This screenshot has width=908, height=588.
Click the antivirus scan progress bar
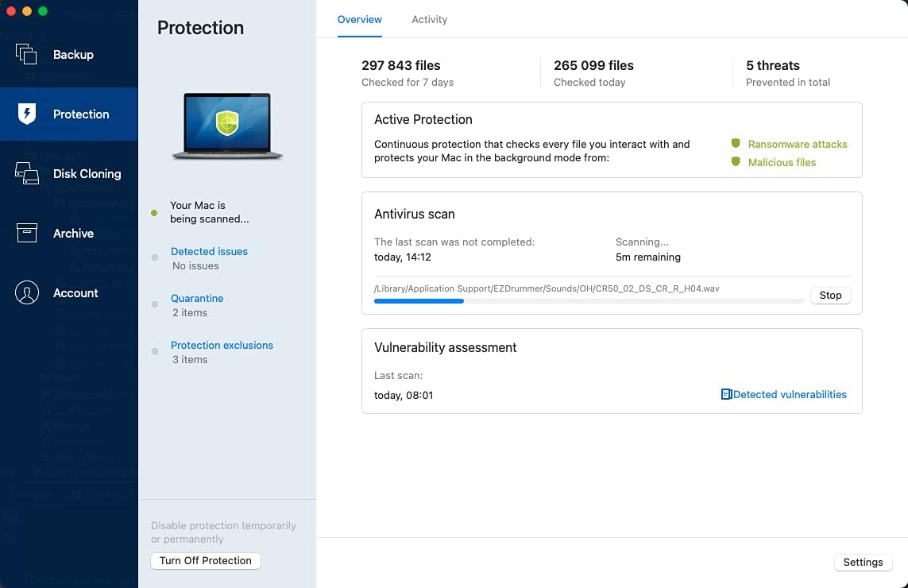tap(588, 301)
